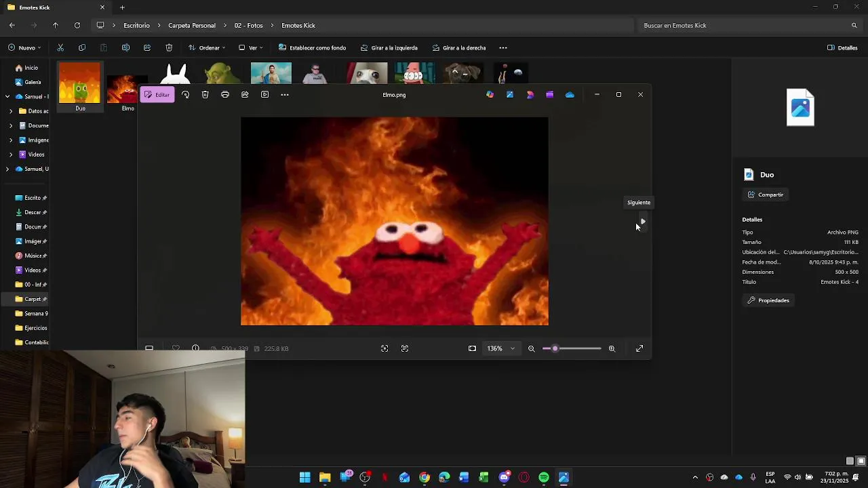Image resolution: width=868 pixels, height=488 pixels.
Task: Delete Elmo.png using the Photos trash icon
Action: (x=205, y=95)
